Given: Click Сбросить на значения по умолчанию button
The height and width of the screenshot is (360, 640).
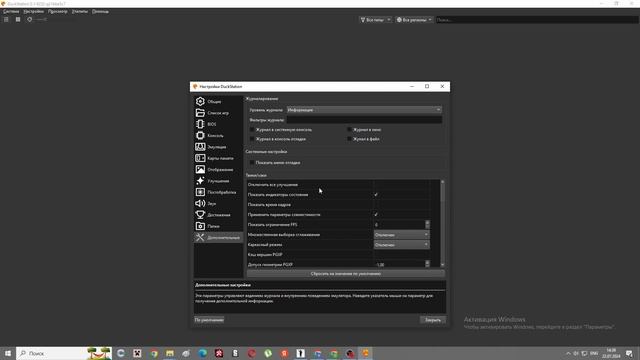Looking at the screenshot, I should click(346, 274).
